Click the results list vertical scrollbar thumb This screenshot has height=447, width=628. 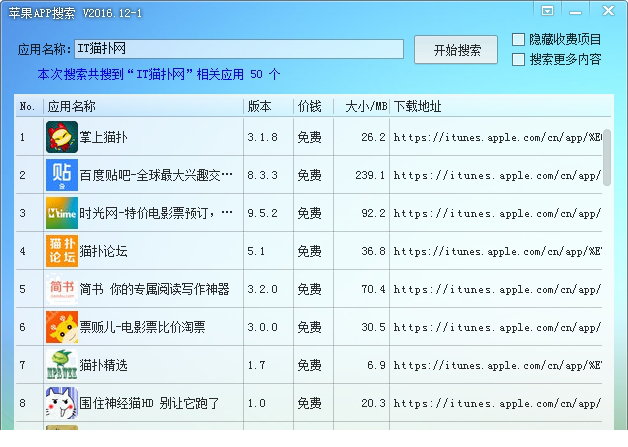pos(607,157)
